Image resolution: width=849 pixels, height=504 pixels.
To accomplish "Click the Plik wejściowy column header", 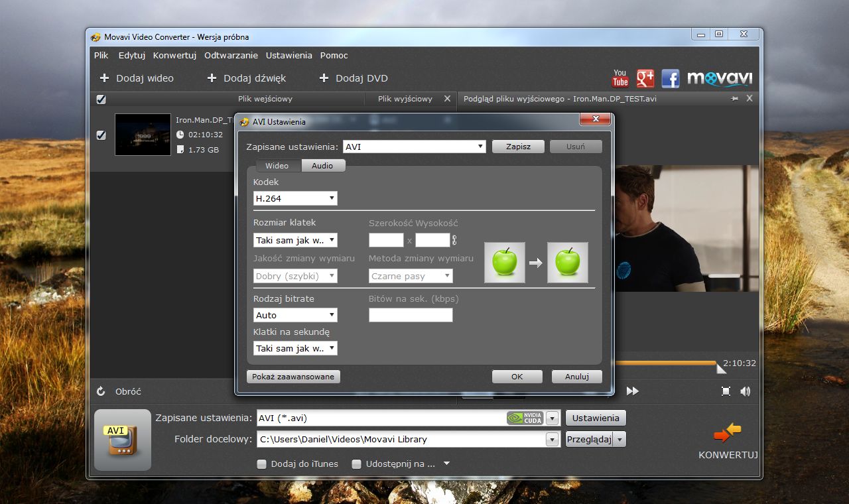I will (265, 99).
